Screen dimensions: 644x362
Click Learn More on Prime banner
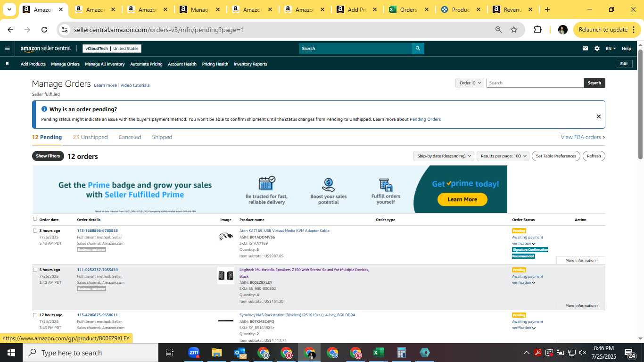point(462,199)
